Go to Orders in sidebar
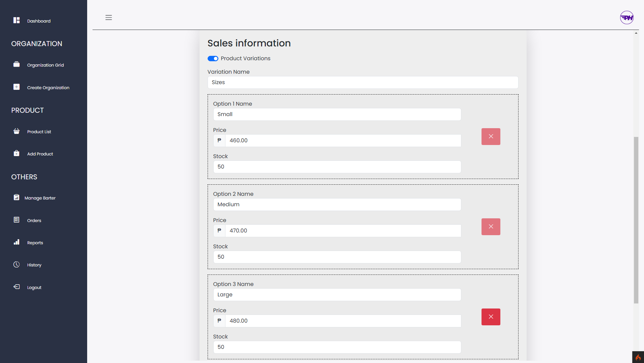The image size is (644, 363). click(34, 221)
